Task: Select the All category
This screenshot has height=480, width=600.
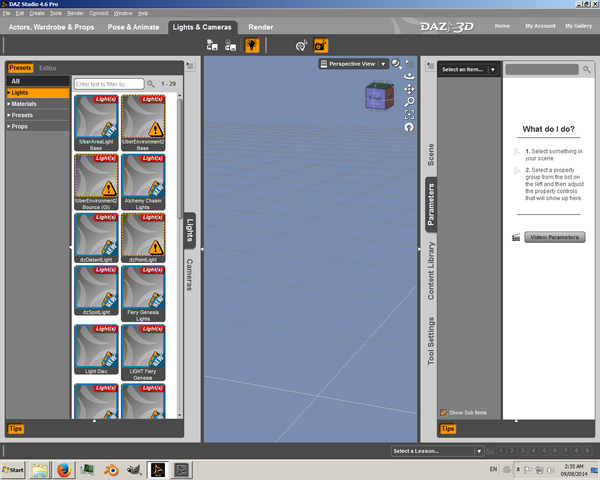Action: [x=38, y=81]
